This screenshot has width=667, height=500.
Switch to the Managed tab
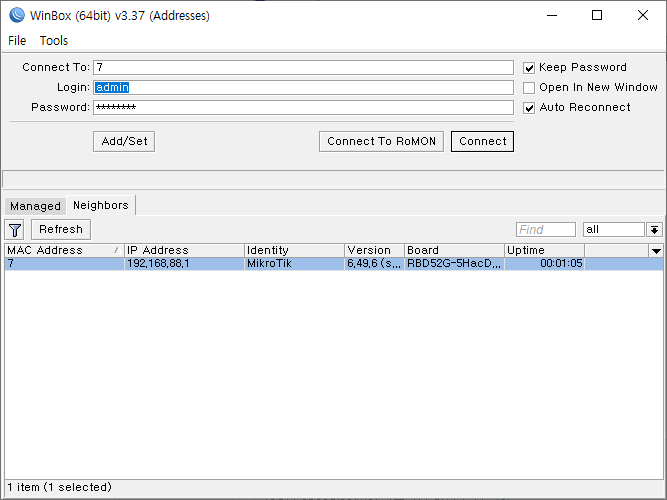click(35, 206)
